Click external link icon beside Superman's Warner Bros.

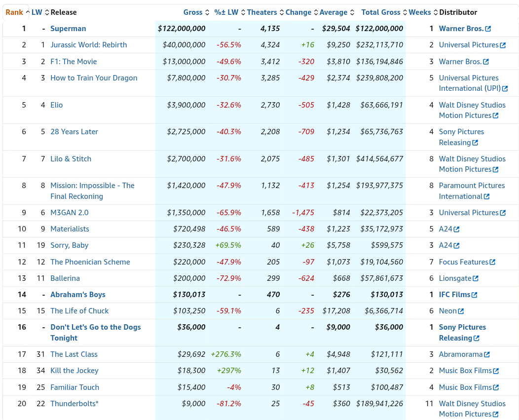488,29
